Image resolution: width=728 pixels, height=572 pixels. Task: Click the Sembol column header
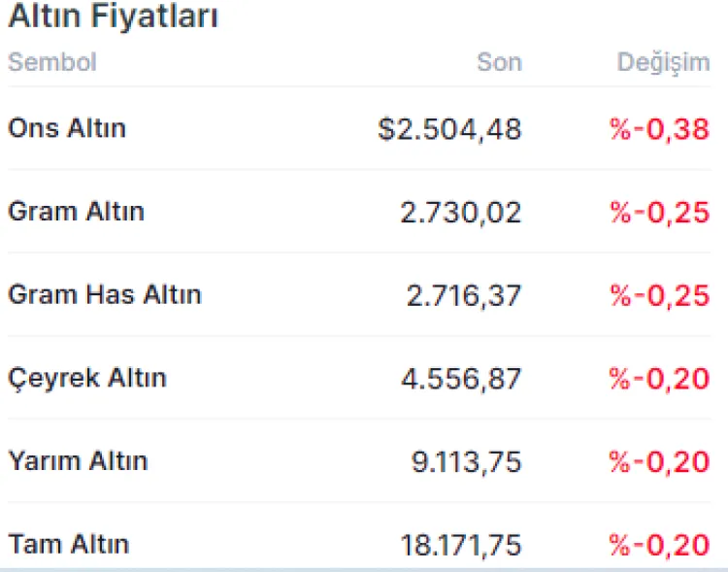52,62
